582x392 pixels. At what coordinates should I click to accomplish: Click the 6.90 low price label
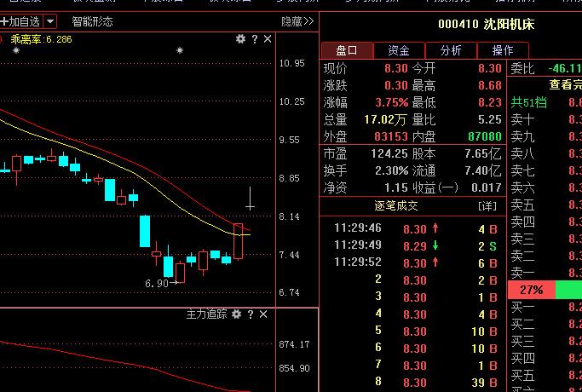pyautogui.click(x=157, y=284)
